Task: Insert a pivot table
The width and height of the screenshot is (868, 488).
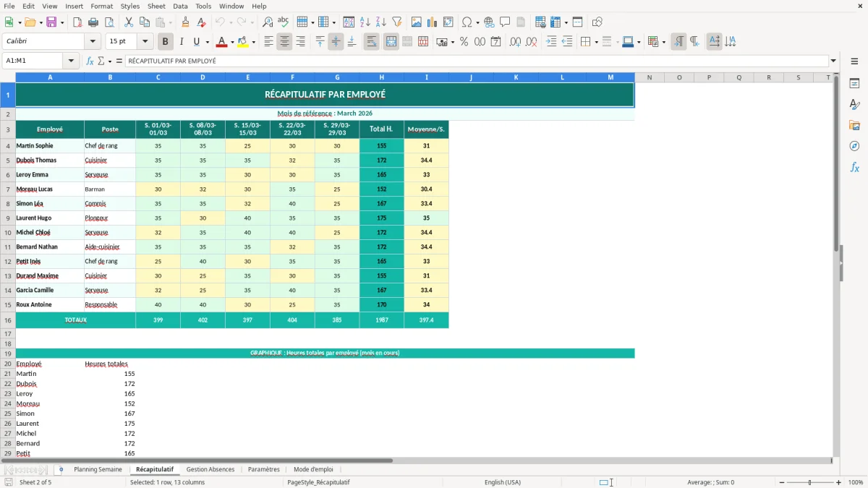Action: click(448, 22)
